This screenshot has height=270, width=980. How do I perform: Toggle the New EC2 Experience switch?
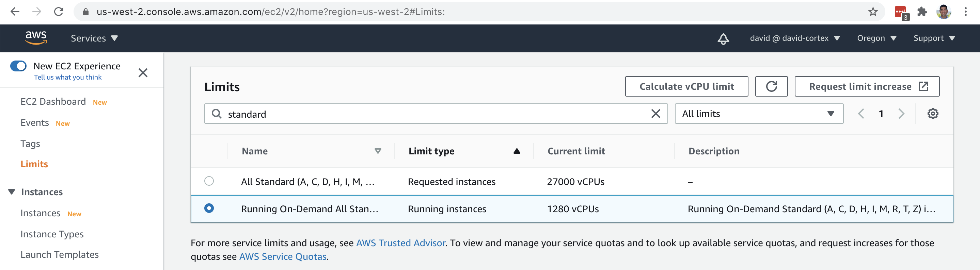point(18,66)
